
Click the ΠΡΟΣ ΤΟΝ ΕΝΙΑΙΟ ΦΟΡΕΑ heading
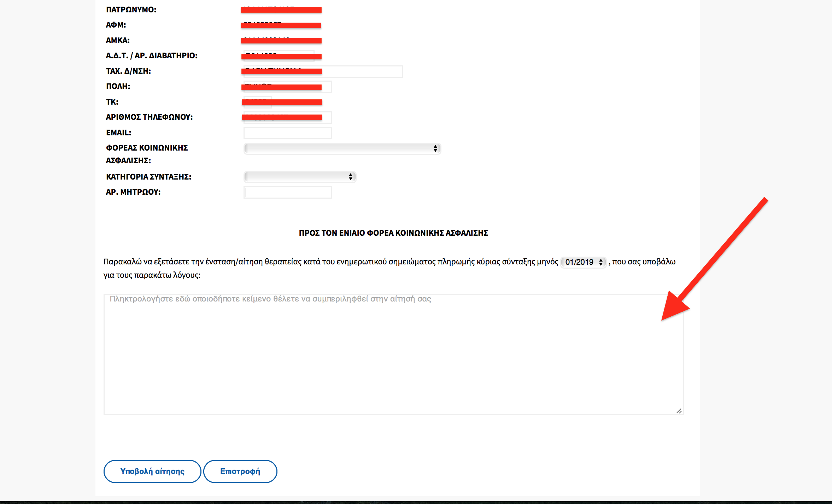(393, 233)
